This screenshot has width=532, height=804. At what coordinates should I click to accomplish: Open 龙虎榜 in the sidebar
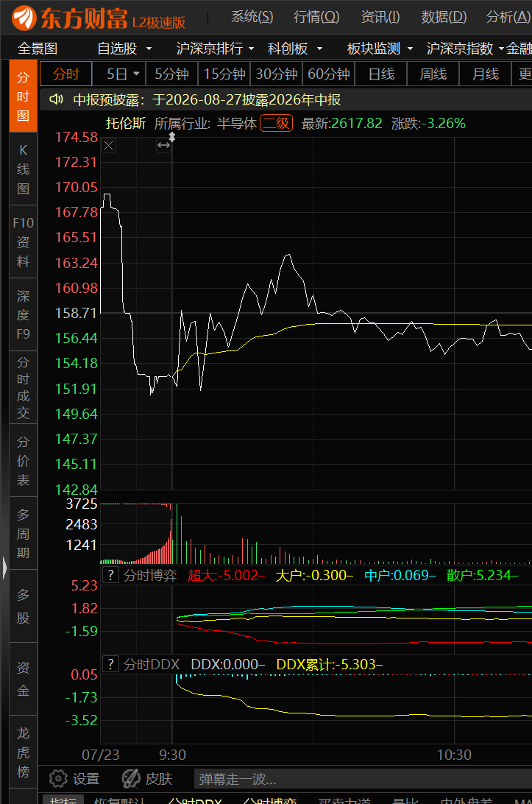pos(23,752)
